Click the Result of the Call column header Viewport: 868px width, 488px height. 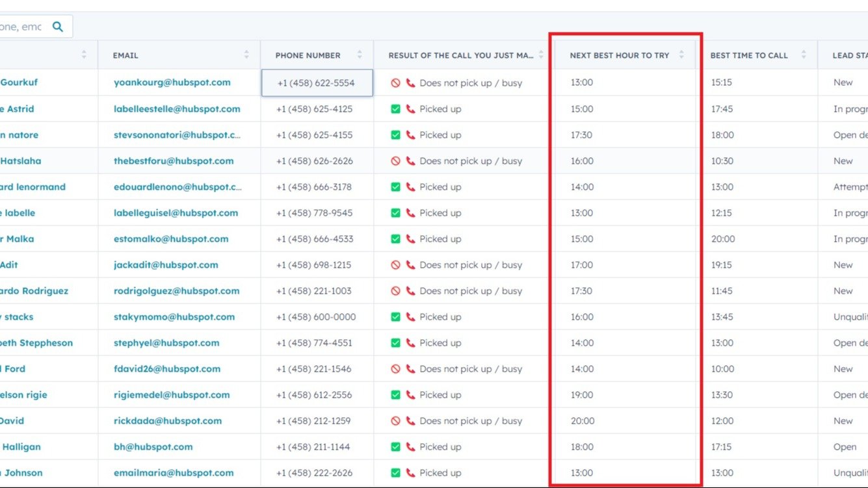click(460, 55)
